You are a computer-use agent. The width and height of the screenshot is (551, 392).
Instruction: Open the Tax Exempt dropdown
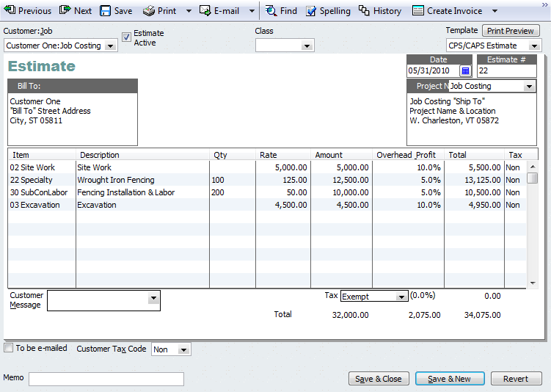click(x=401, y=297)
